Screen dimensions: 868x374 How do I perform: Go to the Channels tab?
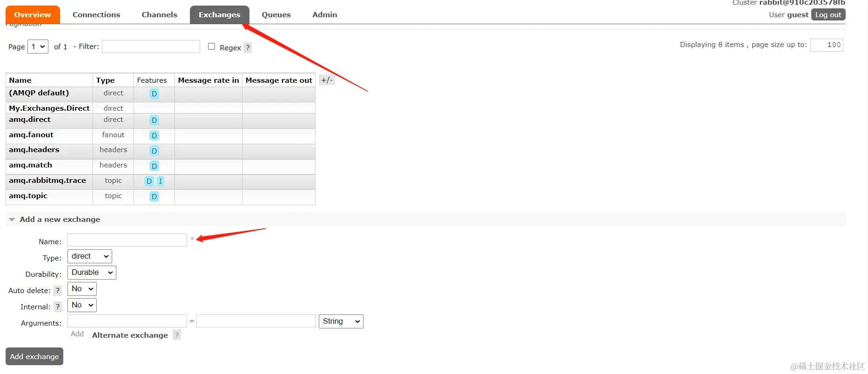coord(159,14)
